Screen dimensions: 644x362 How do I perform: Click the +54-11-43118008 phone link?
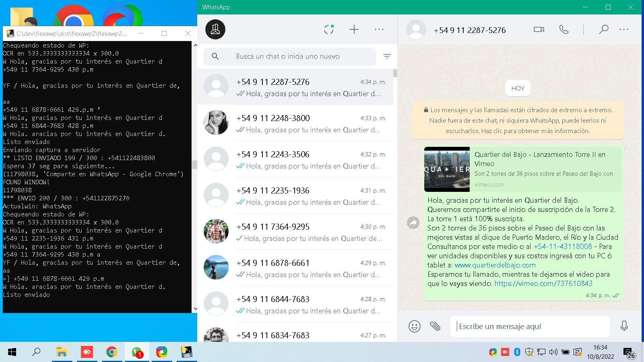[x=563, y=247]
